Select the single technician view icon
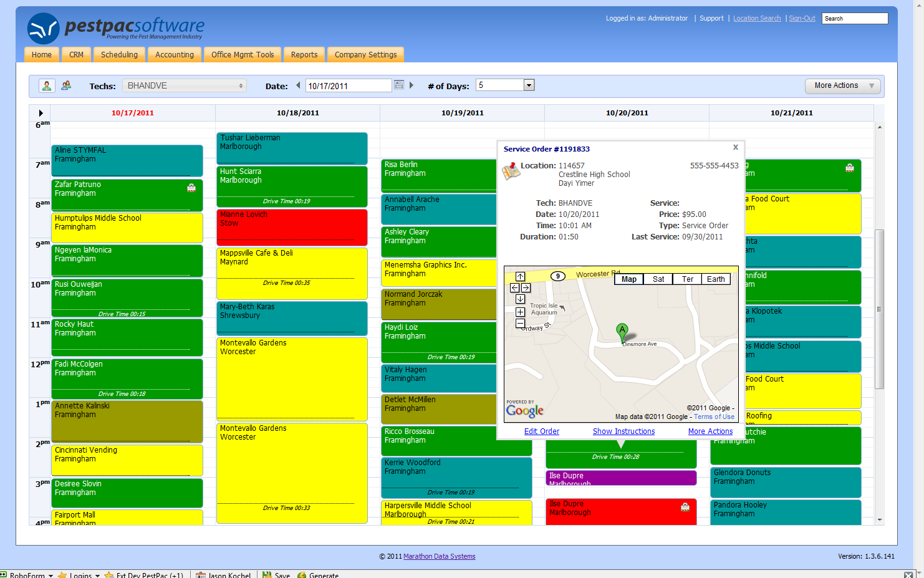Viewport: 924px width, 578px height. pos(47,85)
